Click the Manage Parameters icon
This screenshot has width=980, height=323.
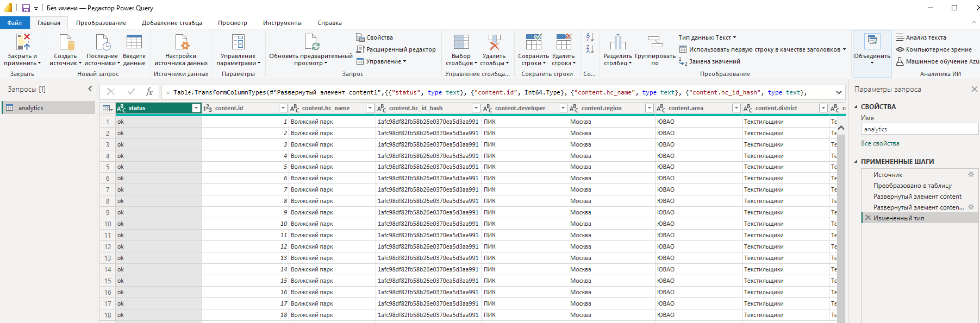tap(238, 42)
